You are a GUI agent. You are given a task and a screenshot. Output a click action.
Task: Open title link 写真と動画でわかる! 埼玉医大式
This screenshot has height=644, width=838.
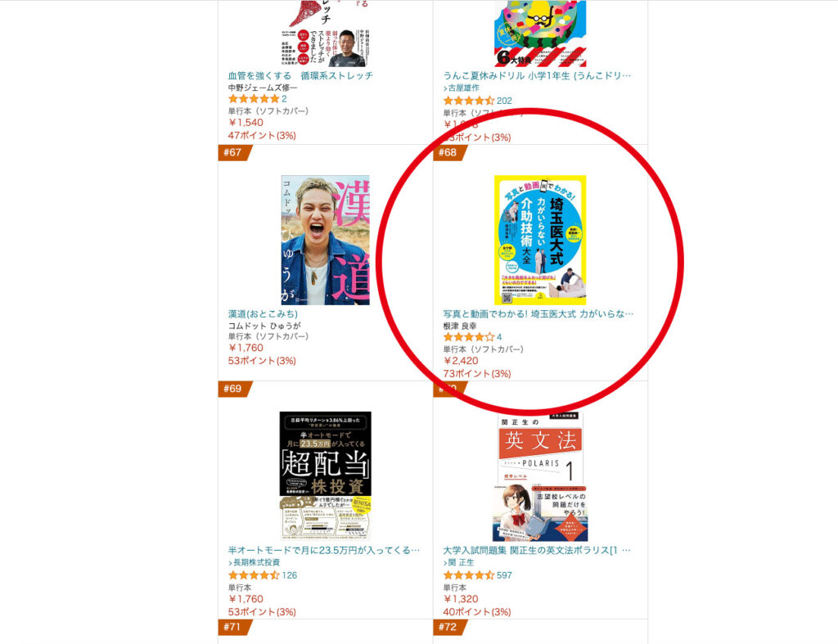[x=538, y=313]
